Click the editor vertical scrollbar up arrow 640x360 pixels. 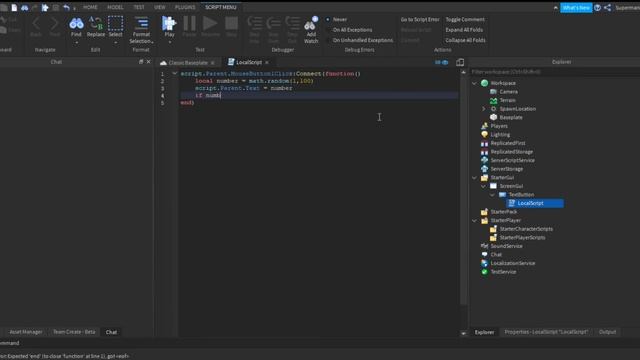(x=463, y=72)
